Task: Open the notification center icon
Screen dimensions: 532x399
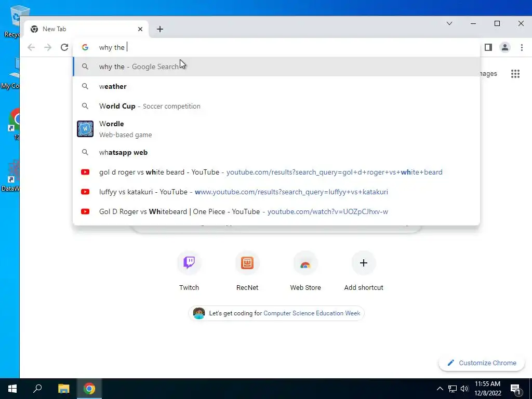Action: click(515, 389)
